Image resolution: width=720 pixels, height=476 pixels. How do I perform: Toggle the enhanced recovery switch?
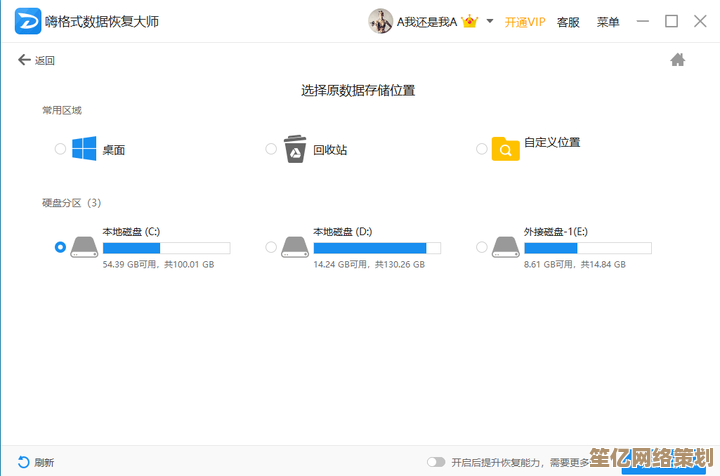[x=436, y=462]
